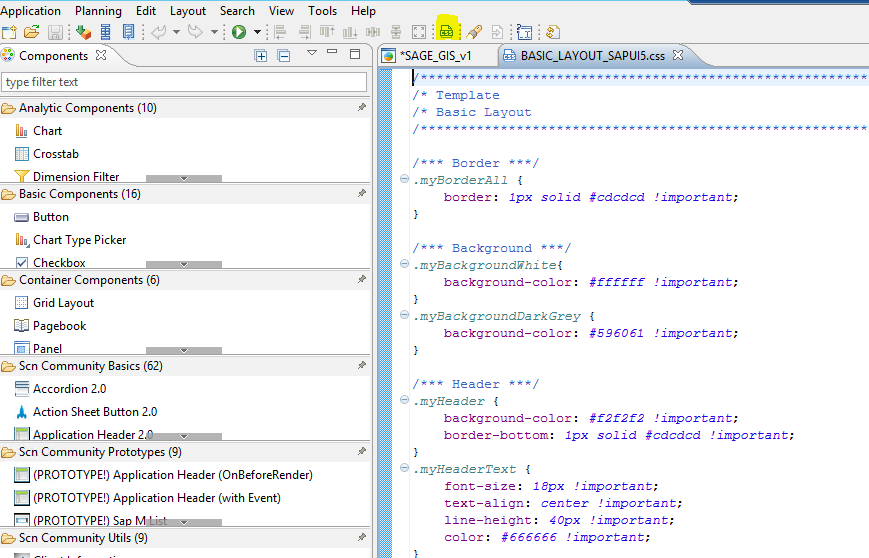This screenshot has width=869, height=558.
Task: Pin the Scn Community Basics category
Action: tap(362, 365)
